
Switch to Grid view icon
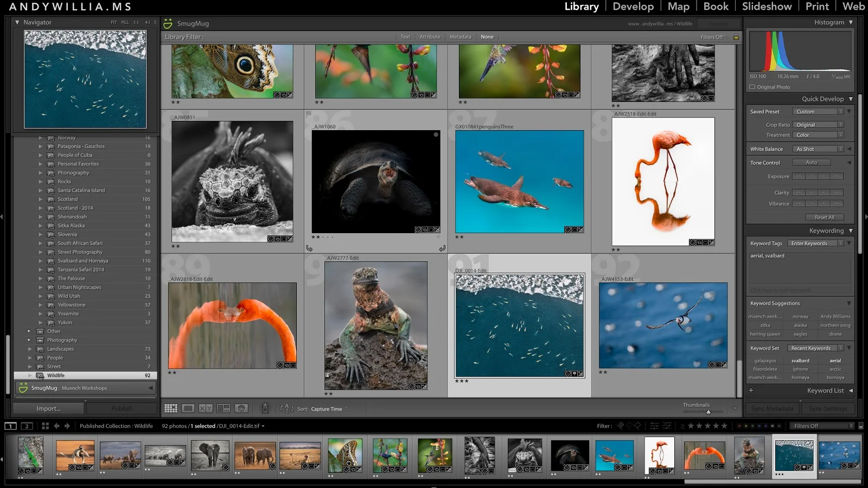pyautogui.click(x=171, y=408)
